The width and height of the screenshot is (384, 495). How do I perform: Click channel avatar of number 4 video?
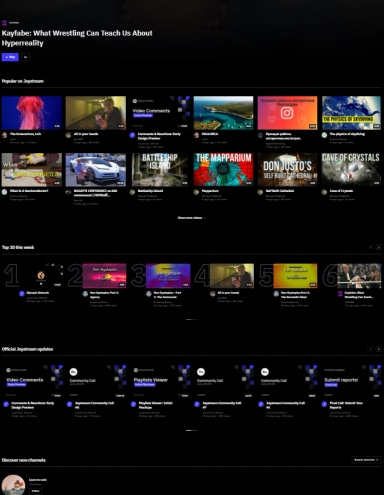coord(213,294)
